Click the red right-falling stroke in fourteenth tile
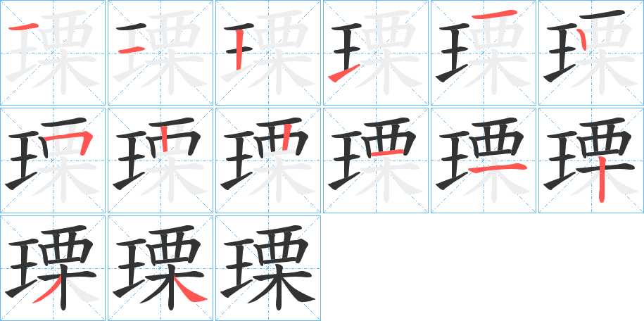The width and height of the screenshot is (644, 321). (x=190, y=291)
